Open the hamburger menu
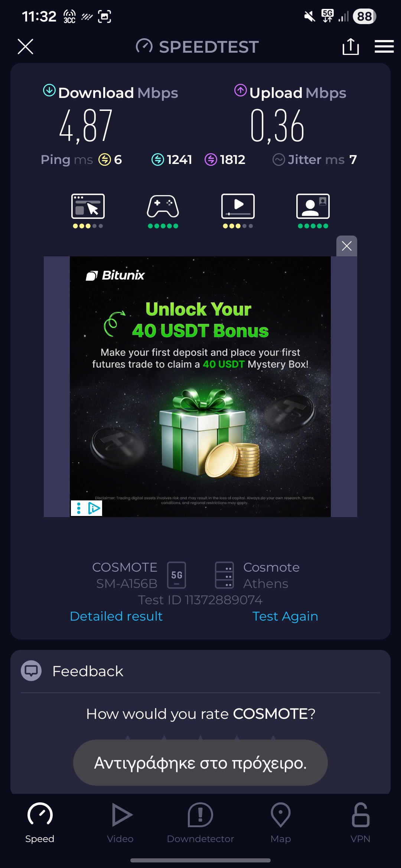The width and height of the screenshot is (401, 868). pos(384,46)
